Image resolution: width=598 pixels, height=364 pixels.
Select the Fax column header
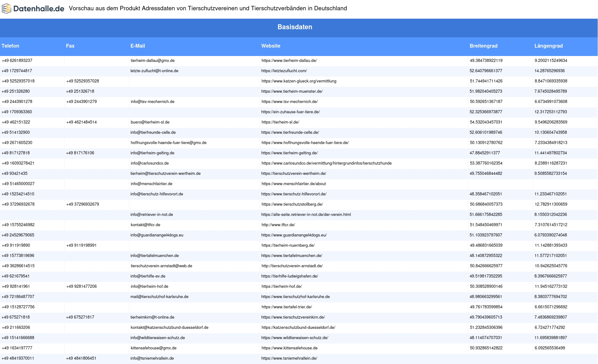tap(70, 46)
